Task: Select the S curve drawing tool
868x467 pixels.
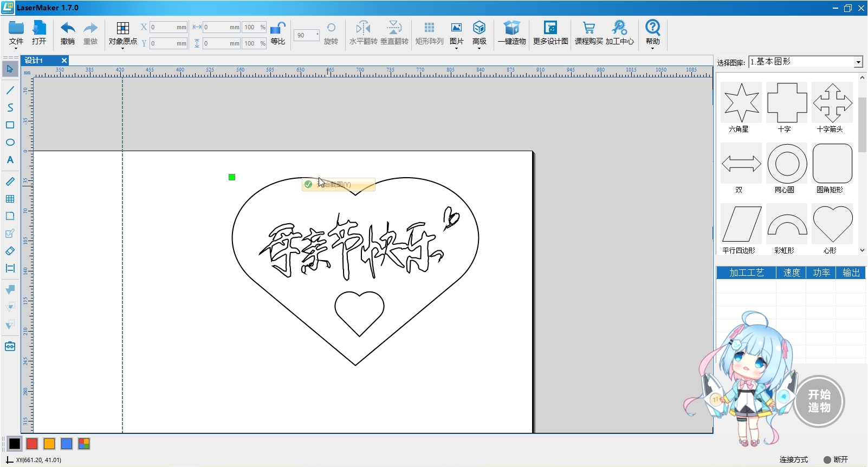Action: [x=10, y=107]
